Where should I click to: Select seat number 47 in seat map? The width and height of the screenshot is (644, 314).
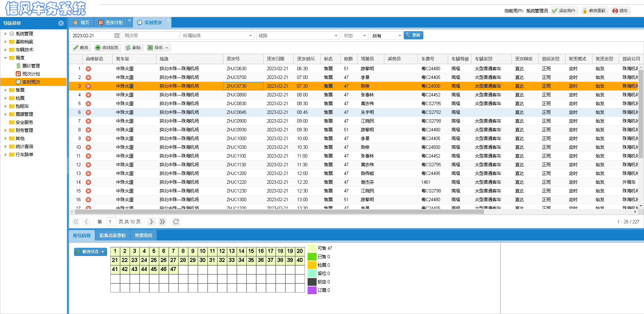(x=173, y=269)
